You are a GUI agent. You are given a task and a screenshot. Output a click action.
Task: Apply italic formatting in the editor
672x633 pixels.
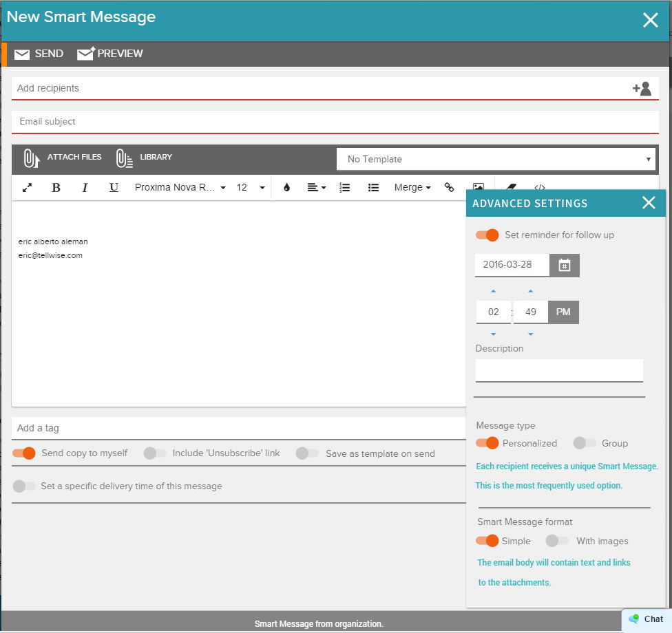[85, 188]
